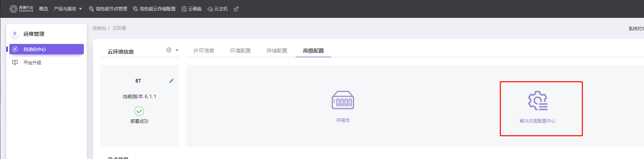Select 自动化中心 in the sidebar
The image size is (644, 159).
coord(35,49)
